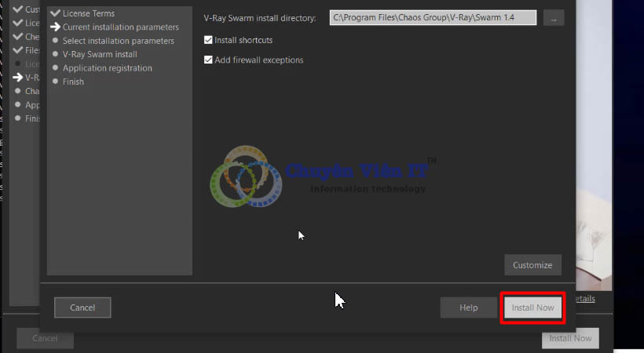Click the bullet next to Application registration
Image resolution: width=644 pixels, height=353 pixels.
(55, 68)
